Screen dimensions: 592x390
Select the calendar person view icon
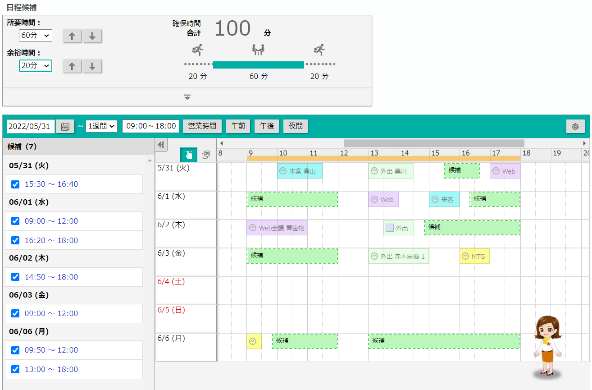(206, 154)
